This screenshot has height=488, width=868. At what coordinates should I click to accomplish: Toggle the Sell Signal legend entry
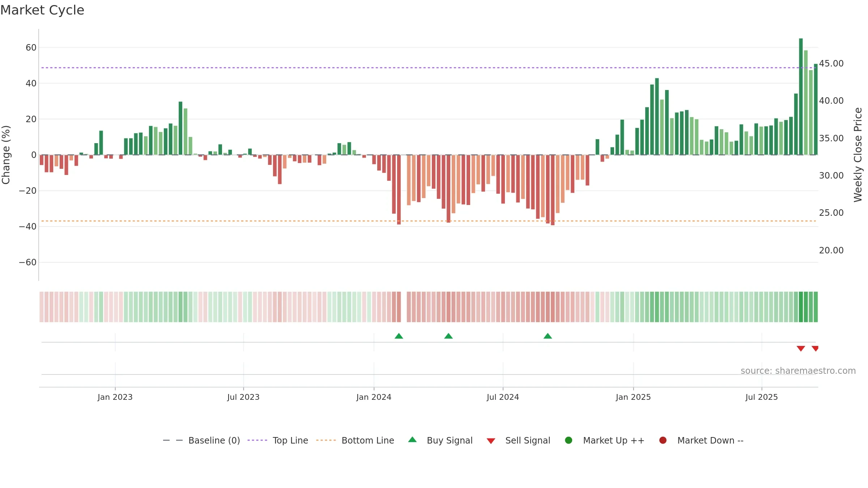(x=518, y=440)
